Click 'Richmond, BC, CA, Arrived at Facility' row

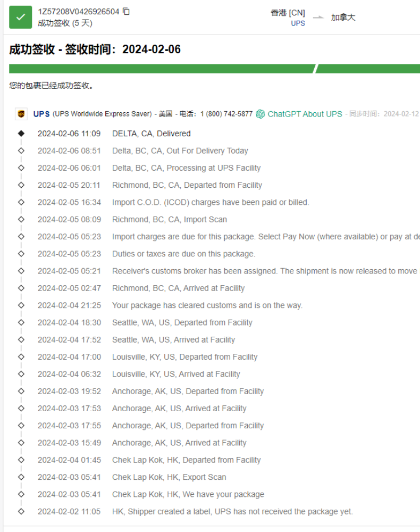click(178, 288)
